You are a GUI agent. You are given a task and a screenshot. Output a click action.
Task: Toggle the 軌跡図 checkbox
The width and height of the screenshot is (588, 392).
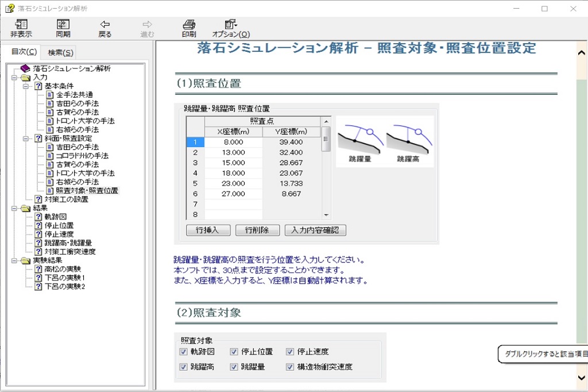183,352
